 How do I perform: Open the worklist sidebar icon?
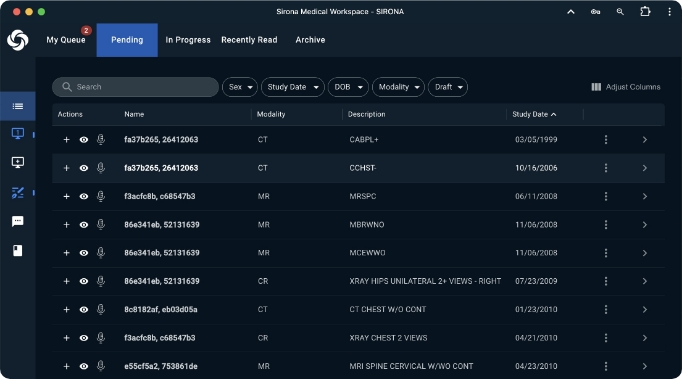[x=18, y=106]
